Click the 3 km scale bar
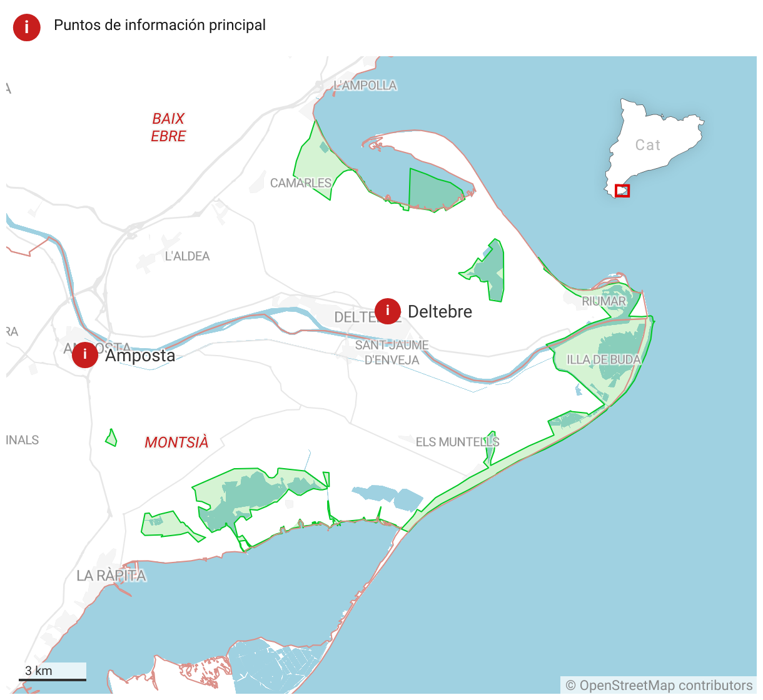The height and width of the screenshot is (700, 763). (53, 672)
